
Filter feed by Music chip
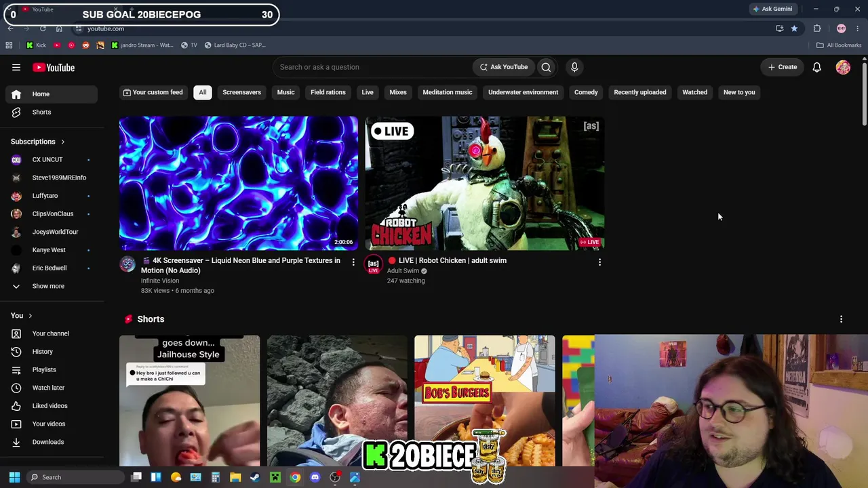tap(285, 92)
